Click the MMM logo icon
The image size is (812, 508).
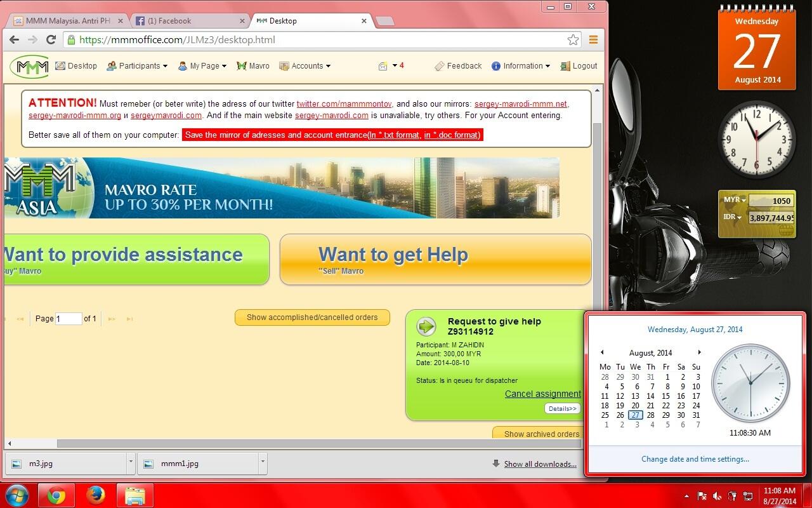click(x=29, y=66)
